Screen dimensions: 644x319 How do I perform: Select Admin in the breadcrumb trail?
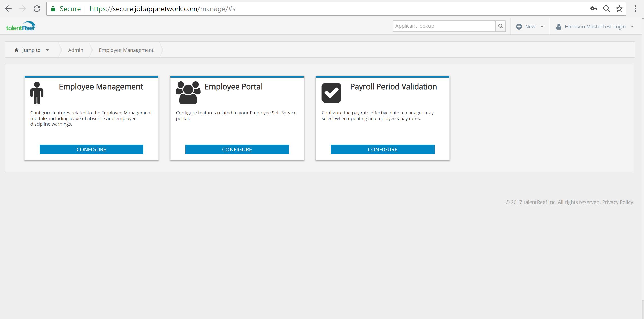[75, 50]
